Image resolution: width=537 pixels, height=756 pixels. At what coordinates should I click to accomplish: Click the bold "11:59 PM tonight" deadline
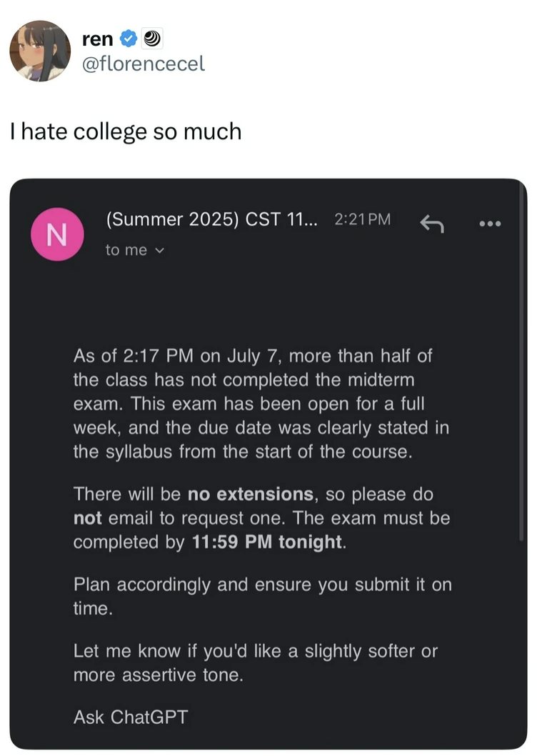point(268,541)
